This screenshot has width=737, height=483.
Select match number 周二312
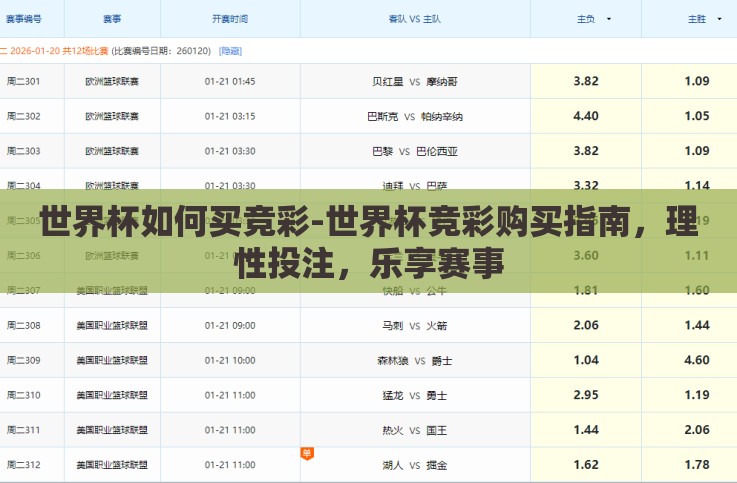[x=24, y=465]
